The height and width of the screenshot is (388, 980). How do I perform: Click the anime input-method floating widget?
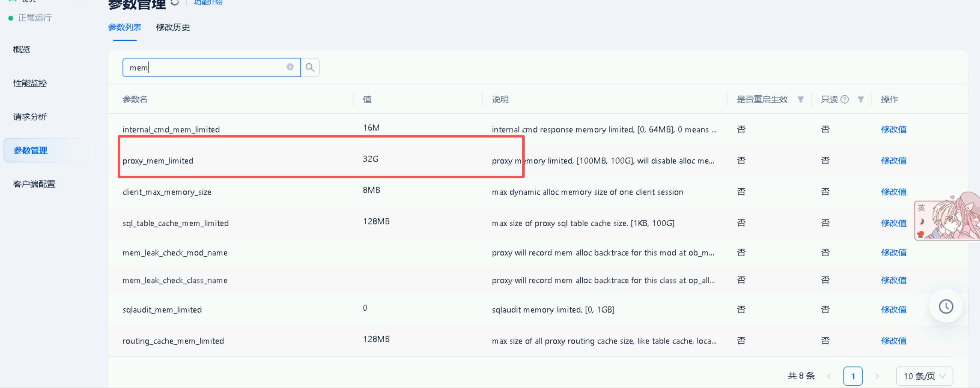[x=947, y=218]
